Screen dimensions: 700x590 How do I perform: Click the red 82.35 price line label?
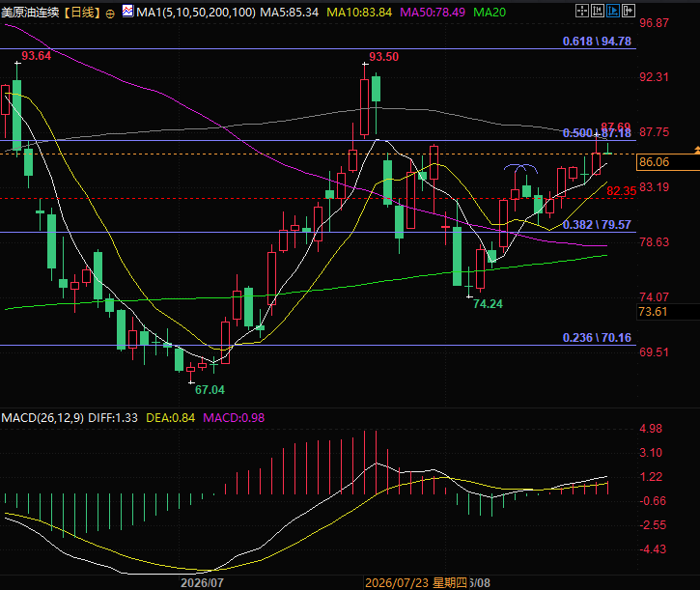click(621, 190)
